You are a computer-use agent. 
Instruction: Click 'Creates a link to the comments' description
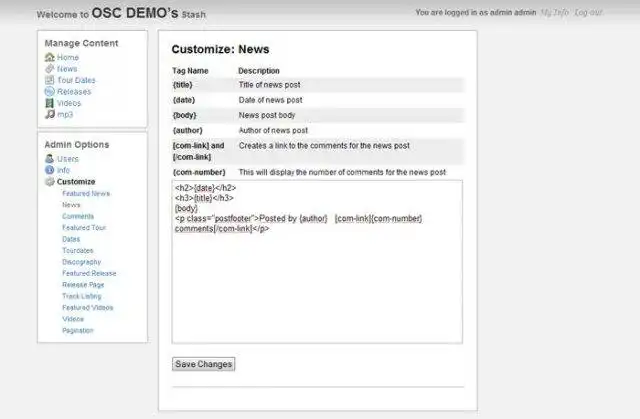coord(324,146)
